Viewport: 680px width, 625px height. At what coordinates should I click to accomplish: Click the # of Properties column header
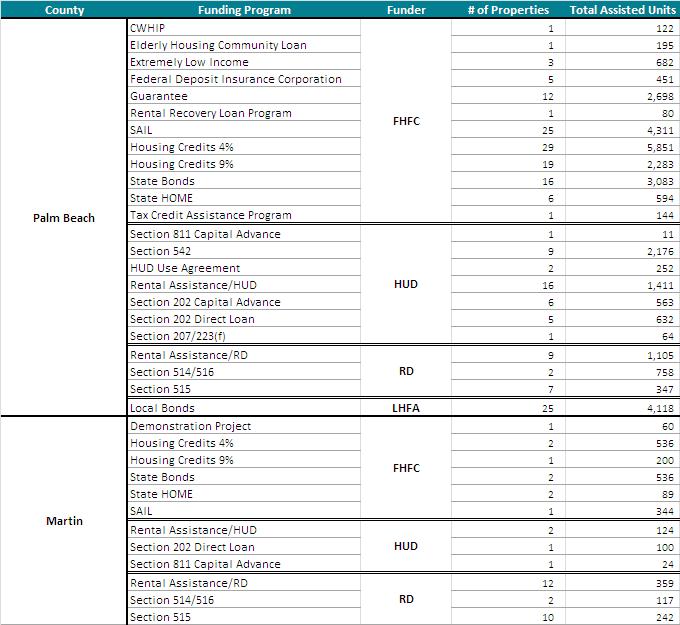pyautogui.click(x=508, y=10)
